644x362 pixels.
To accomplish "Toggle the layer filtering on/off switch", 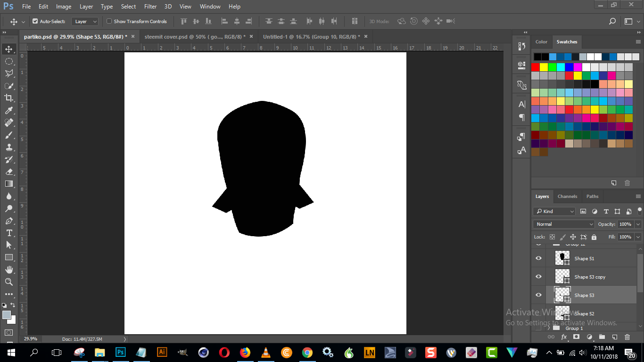I will coord(640,210).
